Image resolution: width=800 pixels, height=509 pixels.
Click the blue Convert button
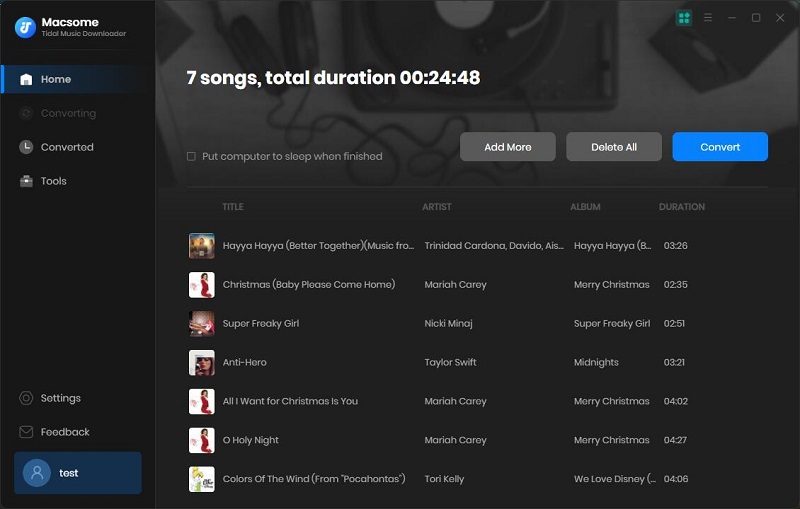pyautogui.click(x=720, y=147)
